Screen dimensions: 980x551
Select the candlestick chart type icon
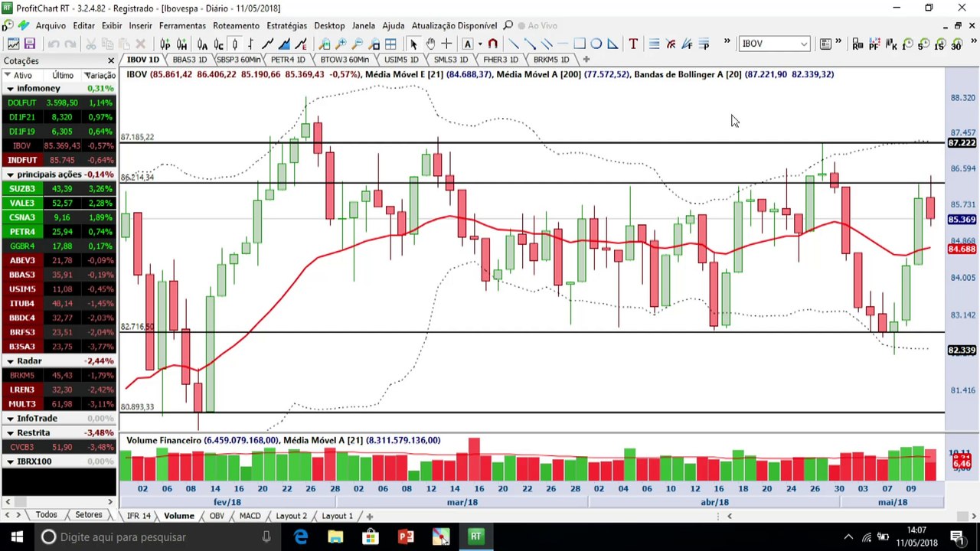click(x=235, y=44)
